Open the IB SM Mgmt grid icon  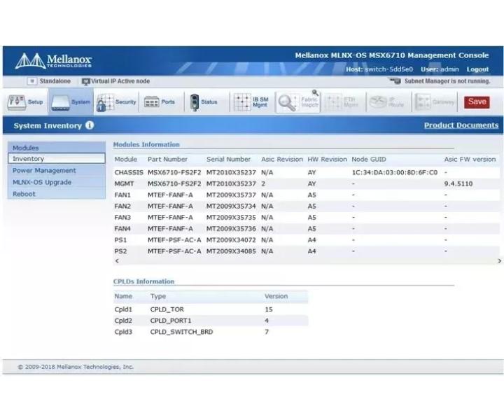[242, 102]
